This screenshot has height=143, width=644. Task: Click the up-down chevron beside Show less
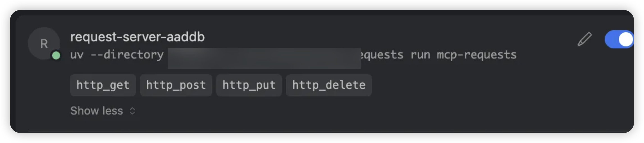coord(133,111)
